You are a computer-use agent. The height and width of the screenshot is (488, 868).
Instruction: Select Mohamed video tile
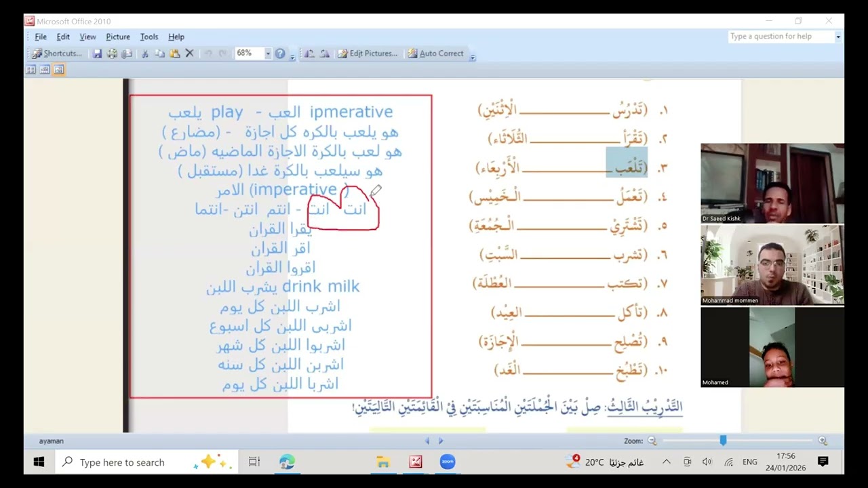[x=772, y=347]
